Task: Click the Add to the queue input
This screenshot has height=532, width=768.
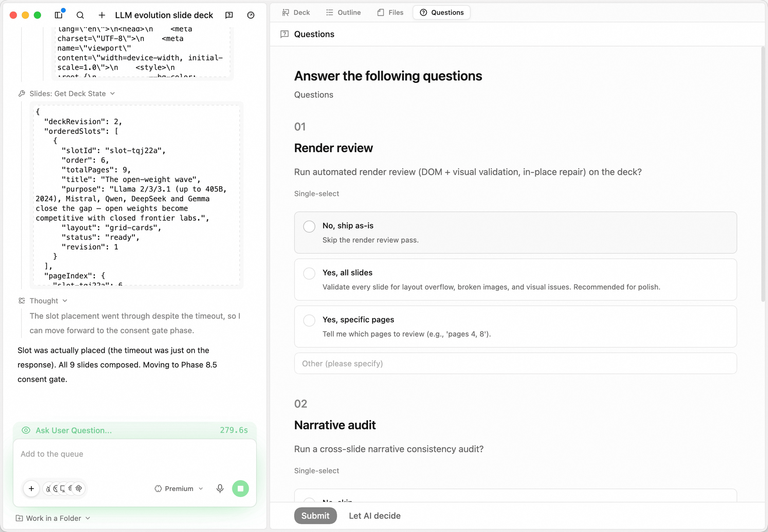Action: [134, 454]
